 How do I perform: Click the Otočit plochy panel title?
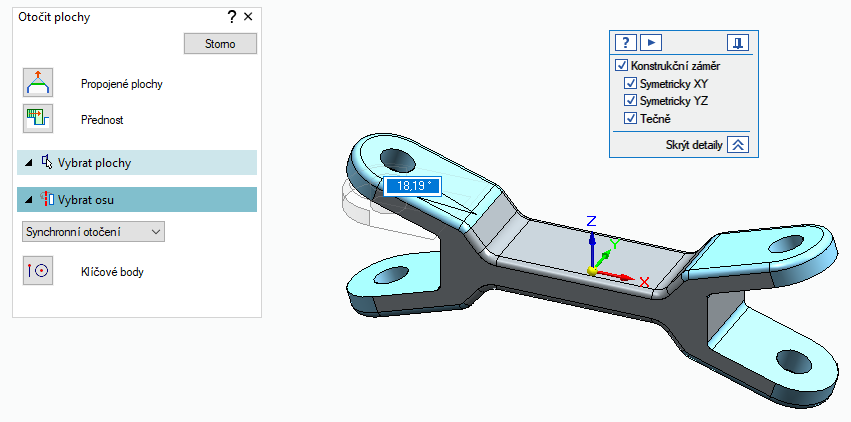point(54,17)
